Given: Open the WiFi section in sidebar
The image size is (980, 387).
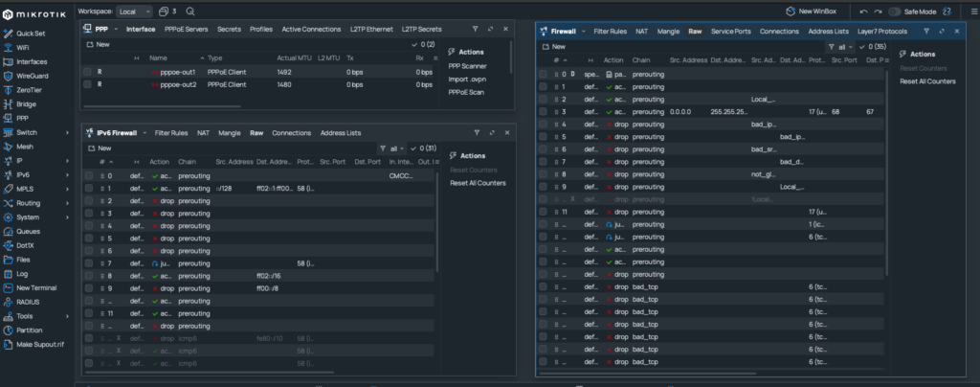Looking at the screenshot, I should tap(24, 48).
